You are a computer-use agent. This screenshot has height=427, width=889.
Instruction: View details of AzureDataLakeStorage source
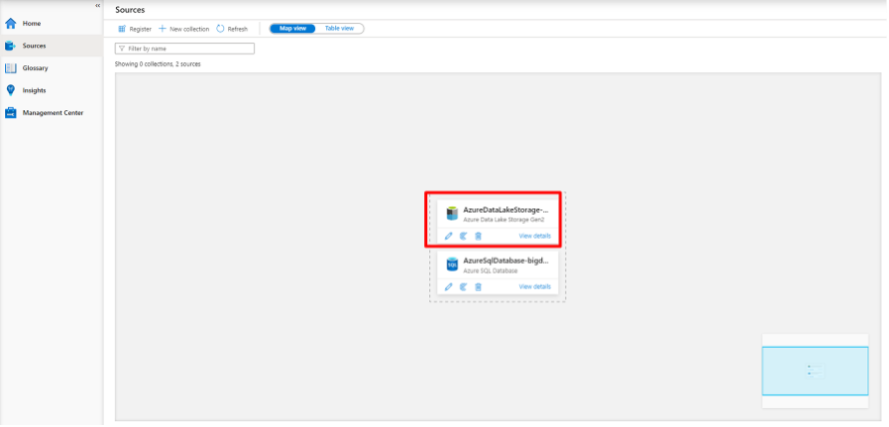click(535, 236)
